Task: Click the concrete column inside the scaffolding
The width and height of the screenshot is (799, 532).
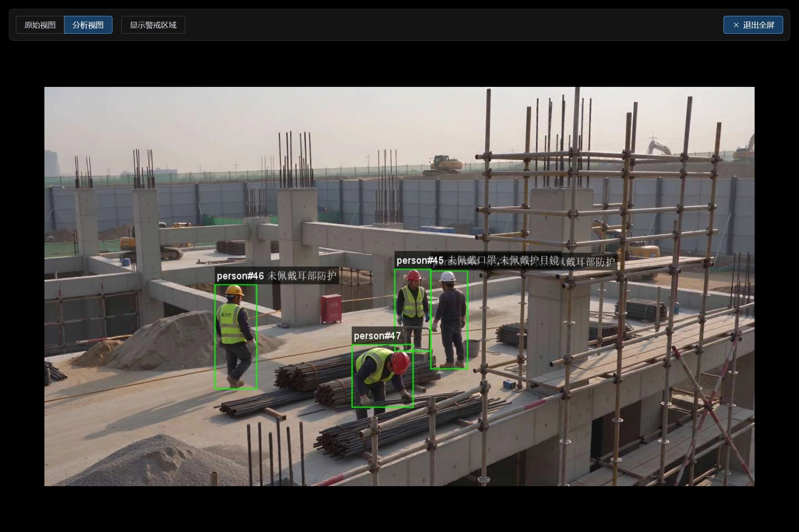Action: point(559,285)
